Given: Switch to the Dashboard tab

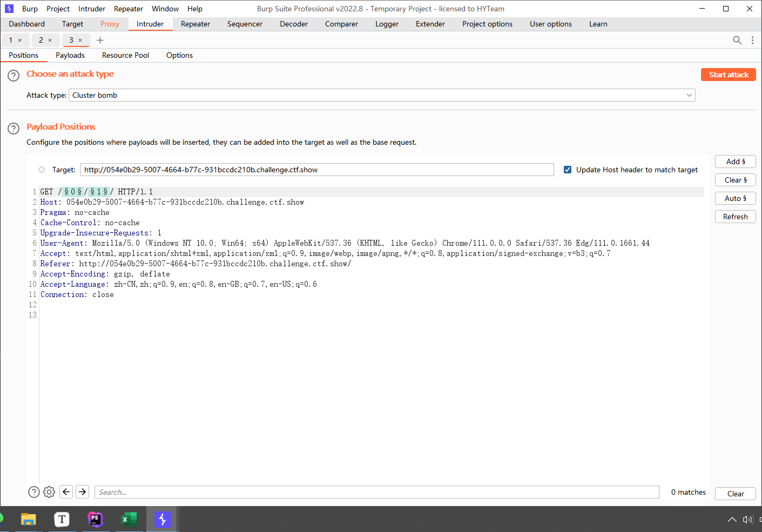Looking at the screenshot, I should click(x=27, y=24).
